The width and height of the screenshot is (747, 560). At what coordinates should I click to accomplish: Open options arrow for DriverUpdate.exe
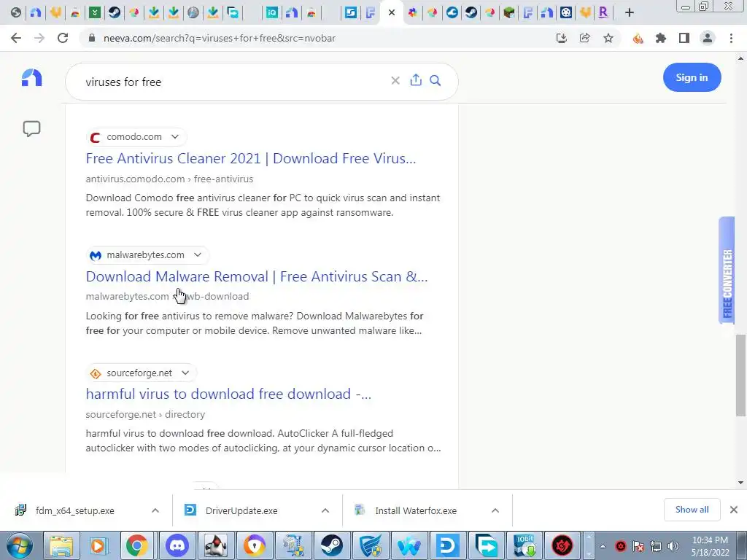pyautogui.click(x=325, y=510)
